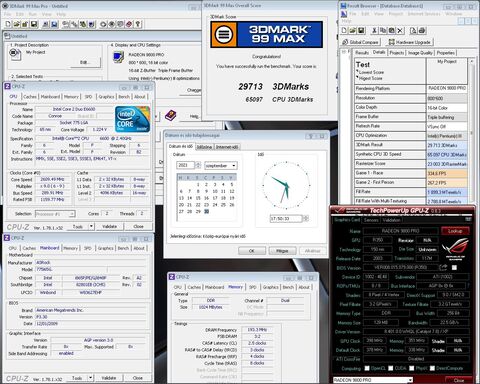The image size is (480, 384).
Task: Click the circular run icon in the 3DMark toolbar
Action: [x=103, y=24]
